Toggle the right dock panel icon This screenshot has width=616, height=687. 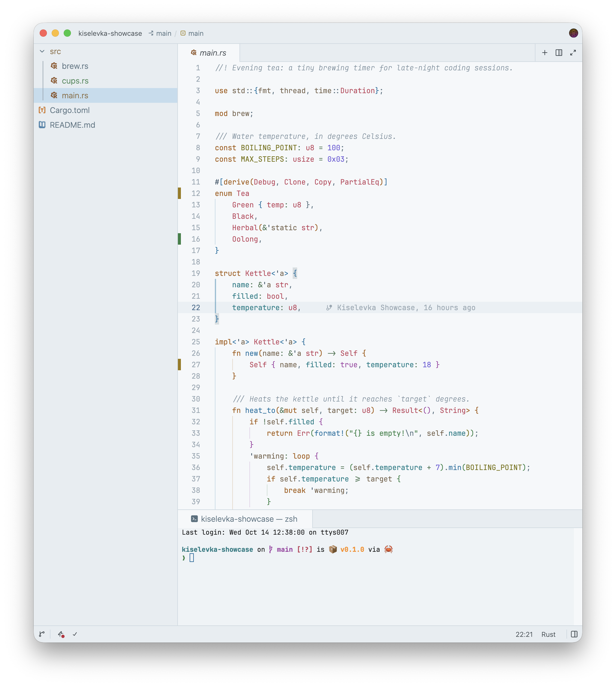click(574, 634)
